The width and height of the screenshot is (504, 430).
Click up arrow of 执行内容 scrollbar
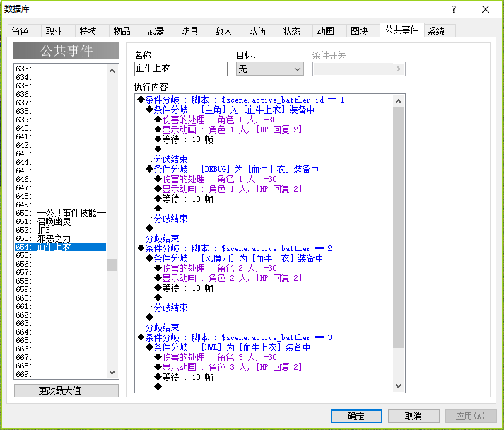[x=398, y=101]
